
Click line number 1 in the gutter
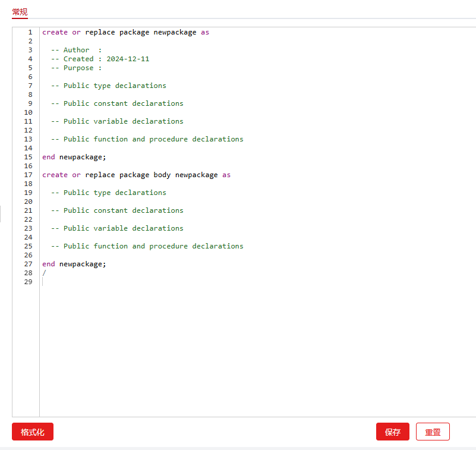pyautogui.click(x=30, y=32)
